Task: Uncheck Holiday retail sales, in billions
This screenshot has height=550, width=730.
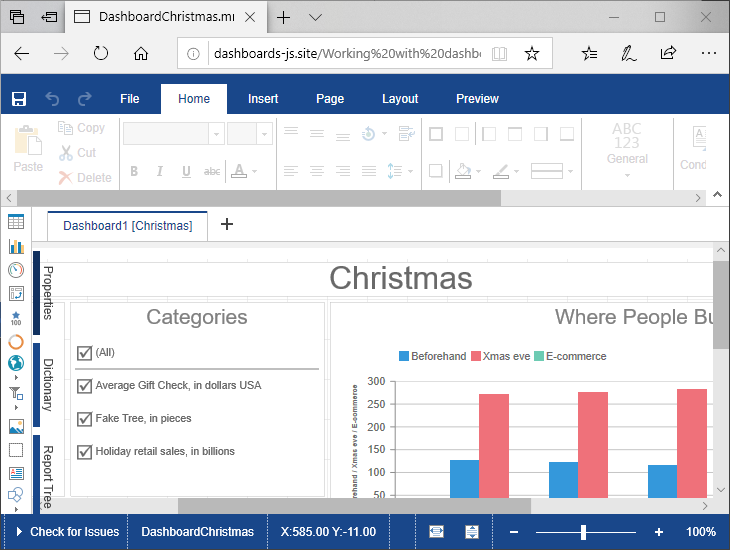Action: tap(84, 452)
